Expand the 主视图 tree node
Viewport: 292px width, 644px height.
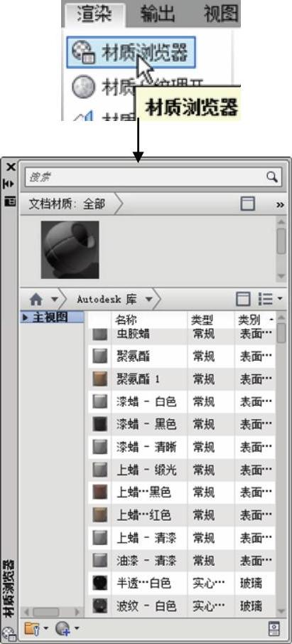point(26,317)
